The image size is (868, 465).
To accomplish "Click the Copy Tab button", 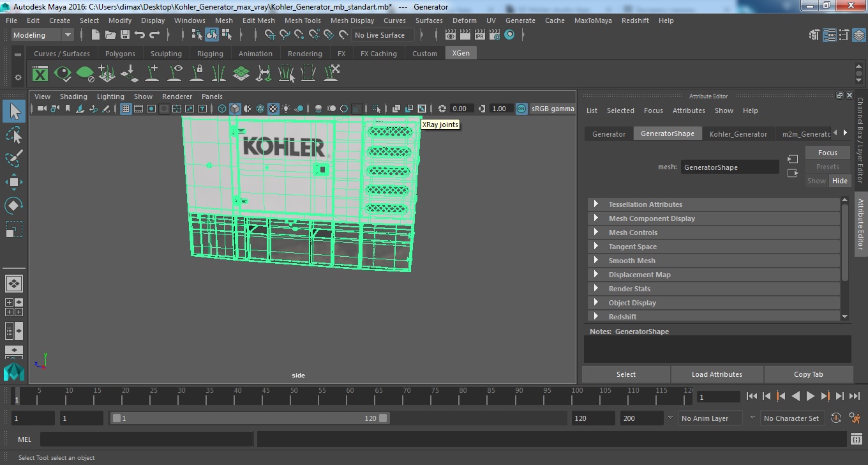I will (809, 374).
